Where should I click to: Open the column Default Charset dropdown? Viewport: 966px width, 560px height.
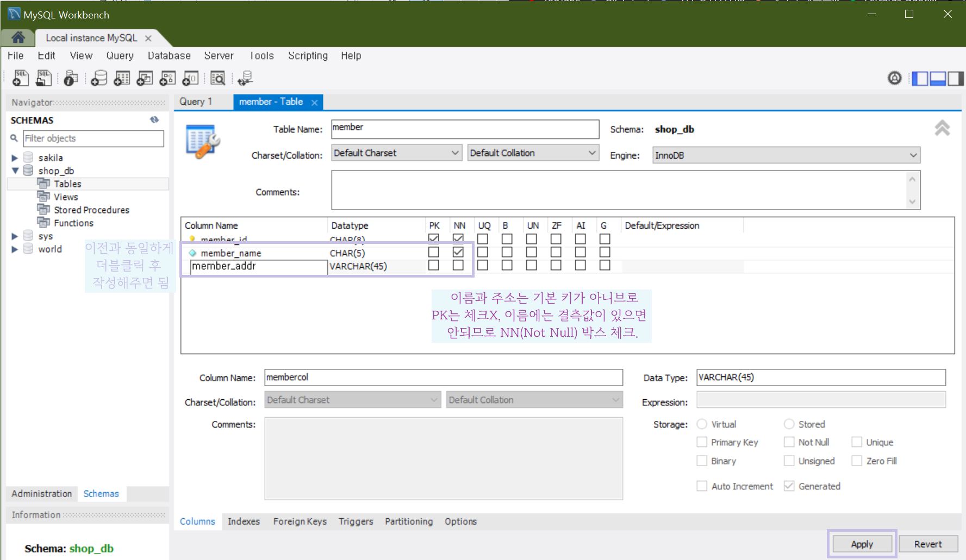click(352, 400)
